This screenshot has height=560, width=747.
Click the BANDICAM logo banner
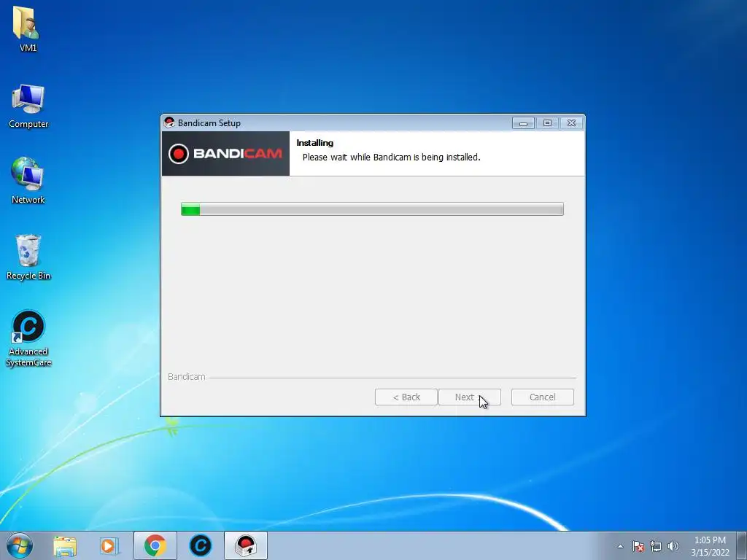coord(226,154)
